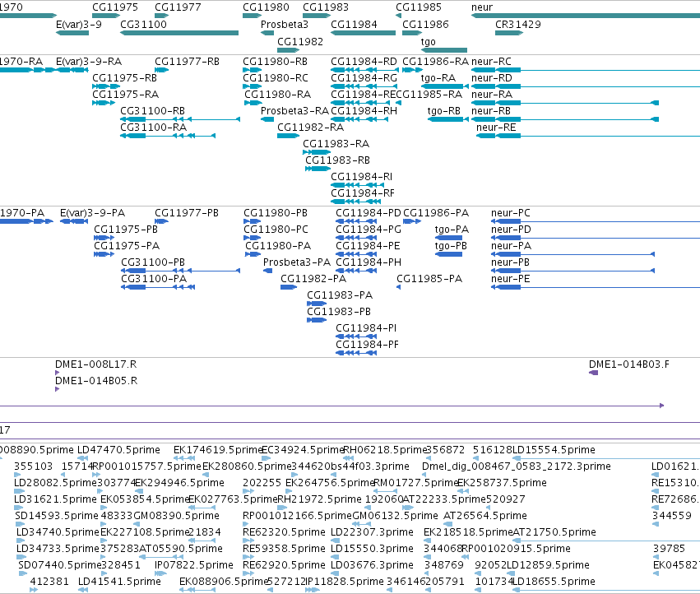Select the CG11983-RA transcript

(317, 152)
